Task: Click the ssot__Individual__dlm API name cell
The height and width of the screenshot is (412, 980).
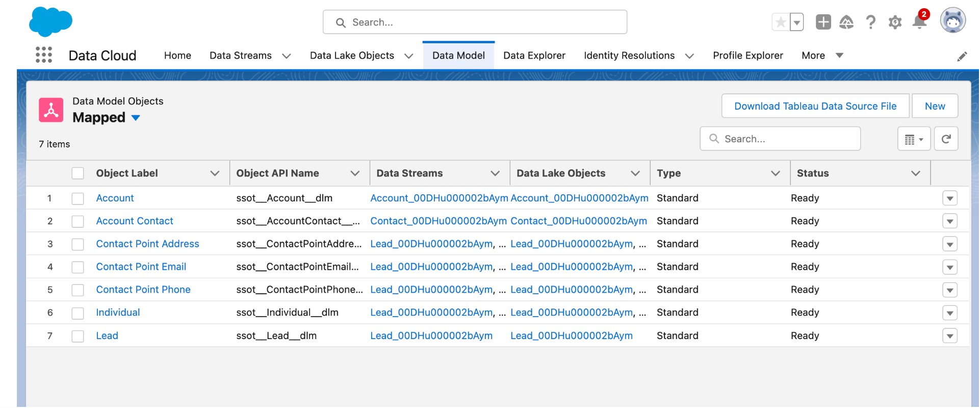Action: coord(287,313)
